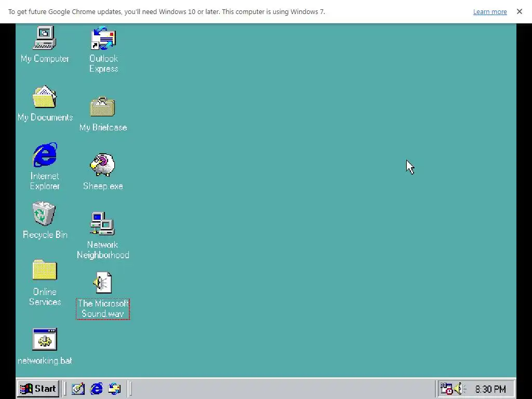Select the Sheep.exe icon
532x399 pixels.
point(102,165)
